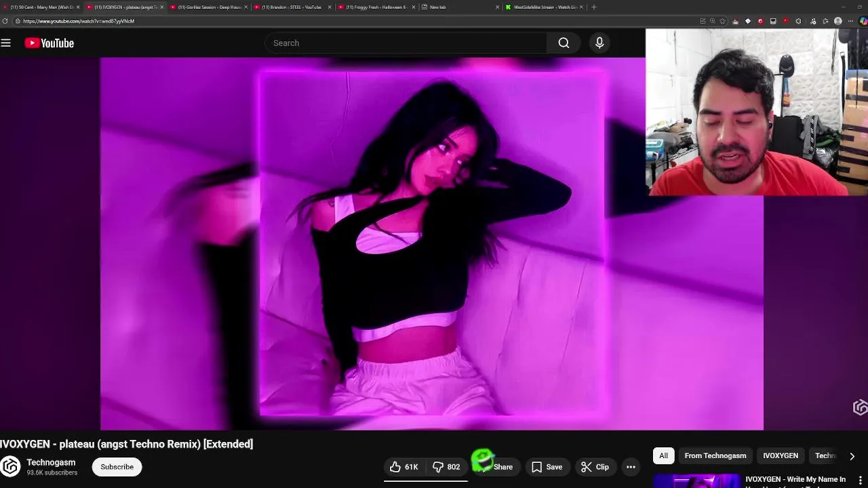868x488 pixels.
Task: Dislike the video (802 thumbs down)
Action: coord(447,467)
